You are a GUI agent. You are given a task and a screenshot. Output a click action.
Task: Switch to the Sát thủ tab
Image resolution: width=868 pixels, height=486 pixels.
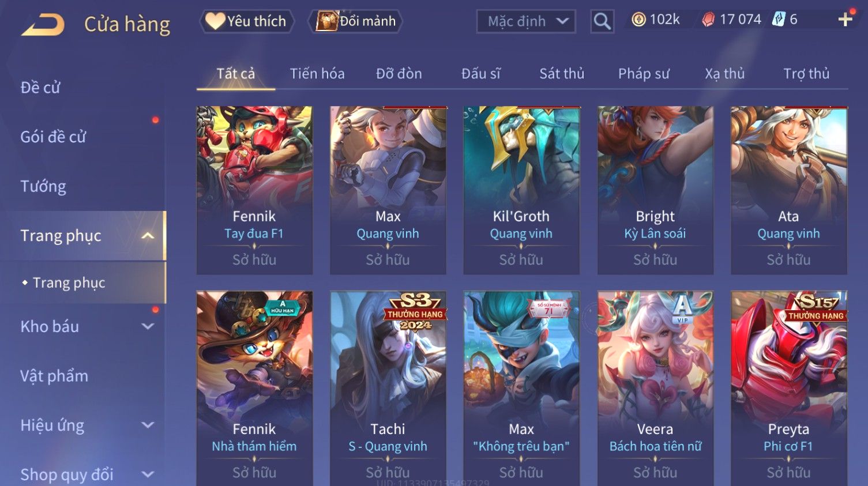562,74
